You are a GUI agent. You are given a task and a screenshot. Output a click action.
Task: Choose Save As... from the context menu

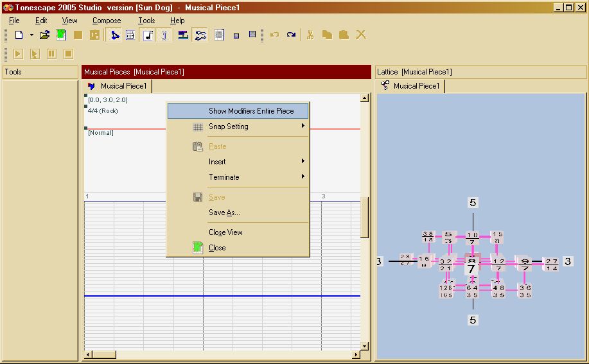click(238, 212)
